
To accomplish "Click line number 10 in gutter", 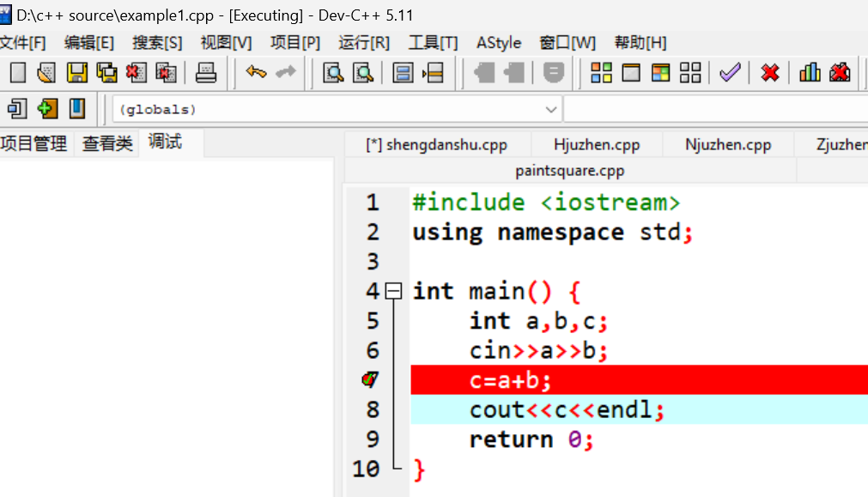I will coord(366,469).
